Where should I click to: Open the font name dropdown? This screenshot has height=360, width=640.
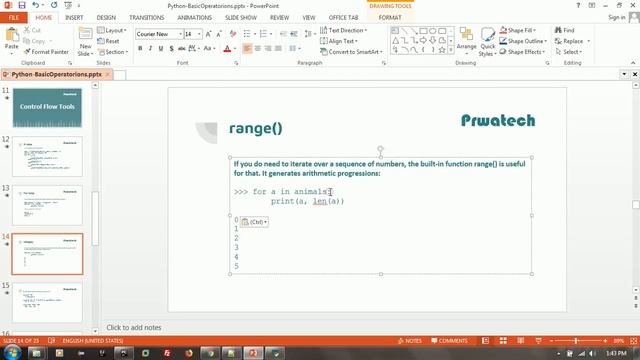click(180, 34)
